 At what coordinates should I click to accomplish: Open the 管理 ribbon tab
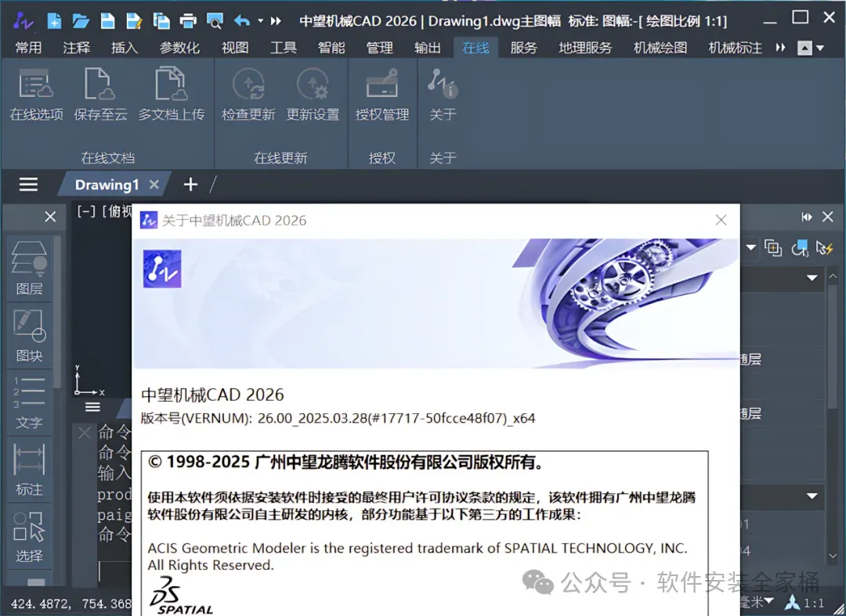click(379, 48)
